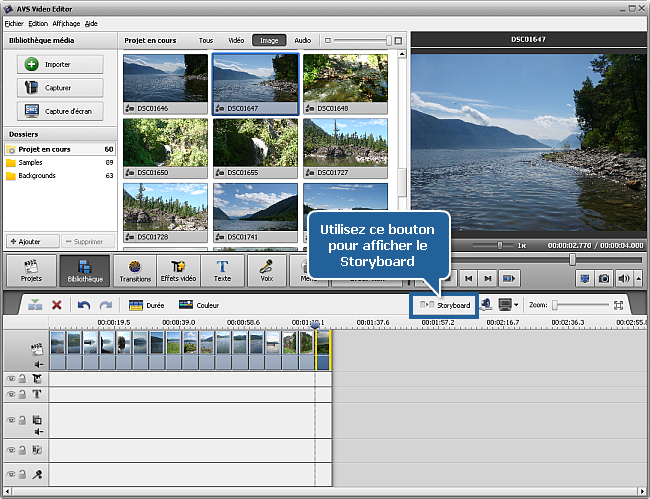
Task: Click the red delete X icon
Action: (x=57, y=305)
